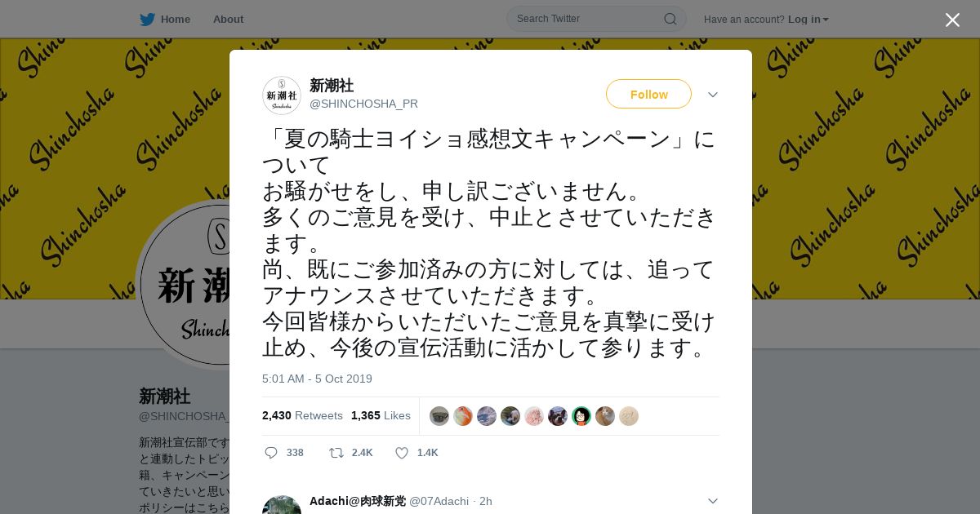Open the @SHINCHOSHA_PR handle link
Image resolution: width=980 pixels, height=514 pixels.
(363, 104)
